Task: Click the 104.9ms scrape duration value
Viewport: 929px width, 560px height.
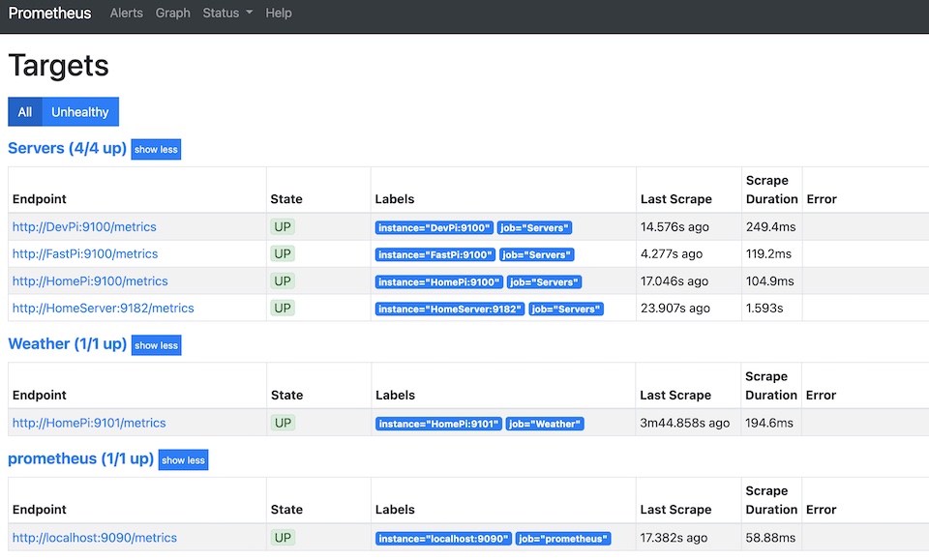Action: 769,281
